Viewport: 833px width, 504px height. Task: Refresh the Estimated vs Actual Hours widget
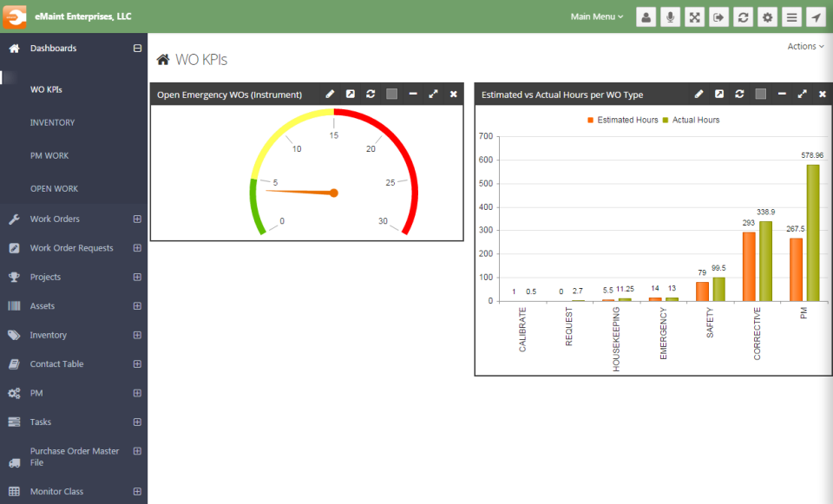point(739,94)
